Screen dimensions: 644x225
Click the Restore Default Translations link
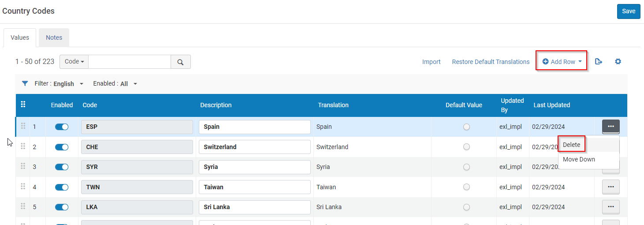491,62
